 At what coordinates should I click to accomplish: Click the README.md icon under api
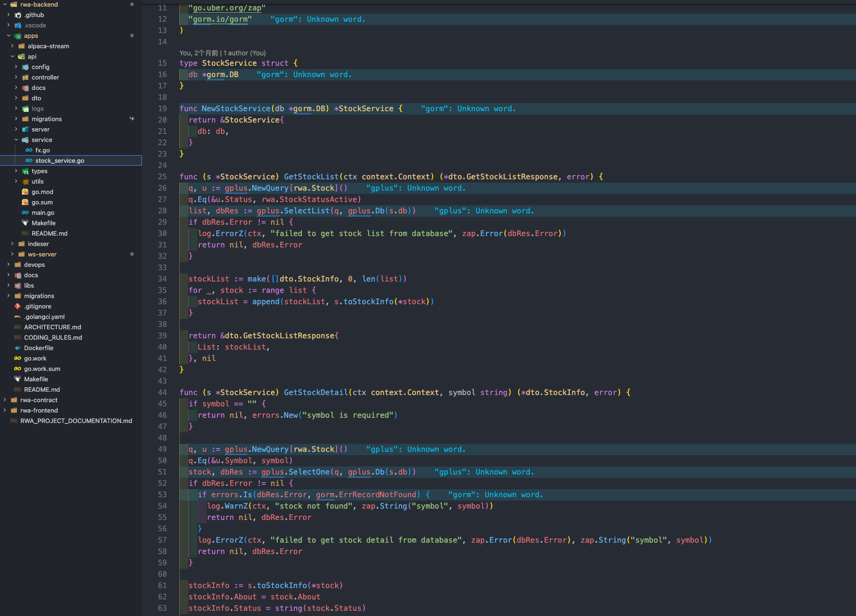tap(25, 233)
